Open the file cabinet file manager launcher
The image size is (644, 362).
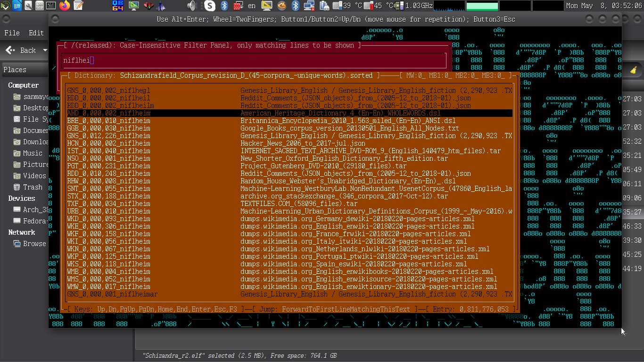pos(40,6)
